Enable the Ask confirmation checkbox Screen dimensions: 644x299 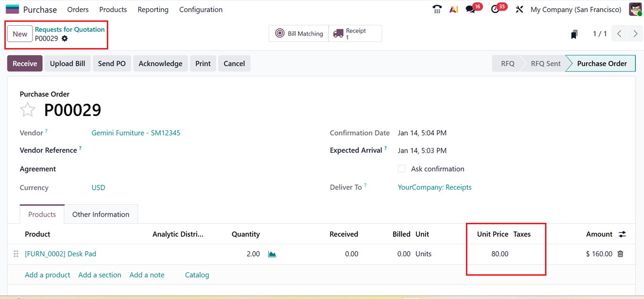pos(401,168)
